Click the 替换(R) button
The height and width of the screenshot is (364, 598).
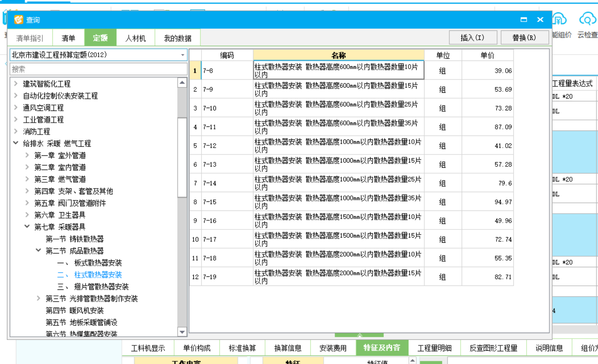(x=524, y=38)
